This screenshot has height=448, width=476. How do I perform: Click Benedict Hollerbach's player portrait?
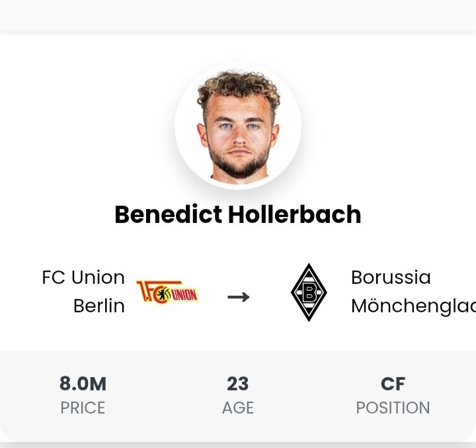[x=238, y=126]
